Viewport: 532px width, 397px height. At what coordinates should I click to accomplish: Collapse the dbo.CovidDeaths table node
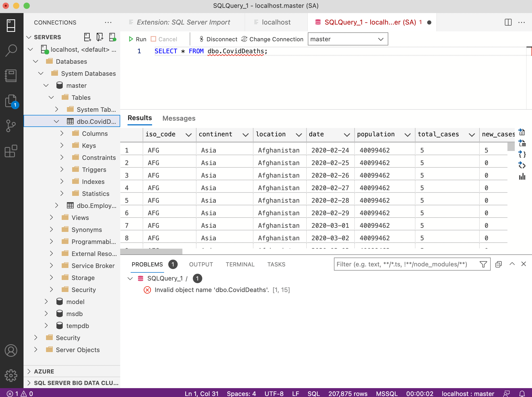tap(56, 121)
